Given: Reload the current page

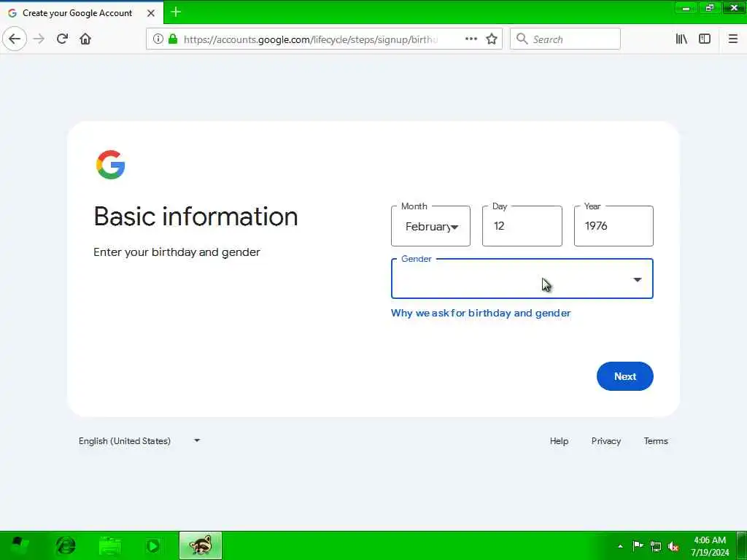Looking at the screenshot, I should tap(62, 39).
